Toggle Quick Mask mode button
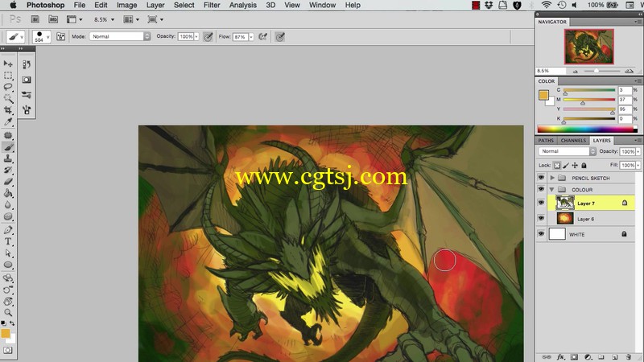Screen dimensions: 644x362 tap(8, 350)
